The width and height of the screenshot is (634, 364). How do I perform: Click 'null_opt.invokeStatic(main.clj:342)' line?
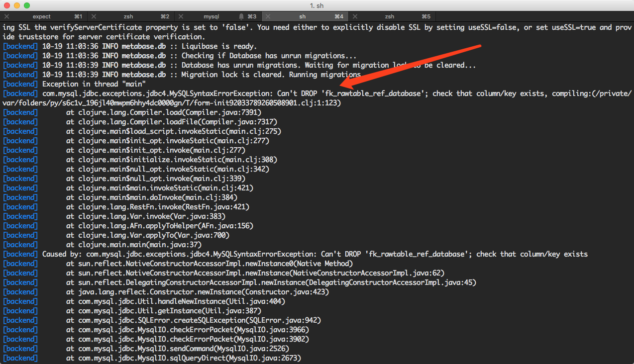(x=136, y=169)
